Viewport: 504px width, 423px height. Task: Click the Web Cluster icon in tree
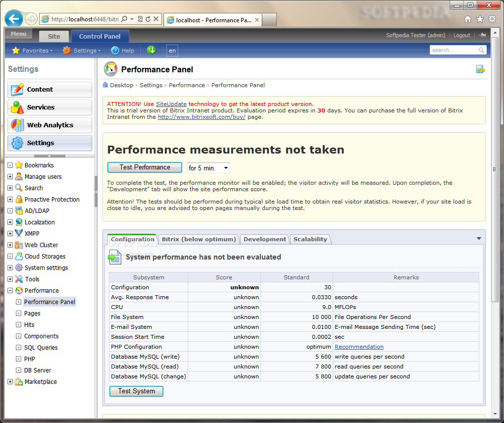[x=19, y=245]
